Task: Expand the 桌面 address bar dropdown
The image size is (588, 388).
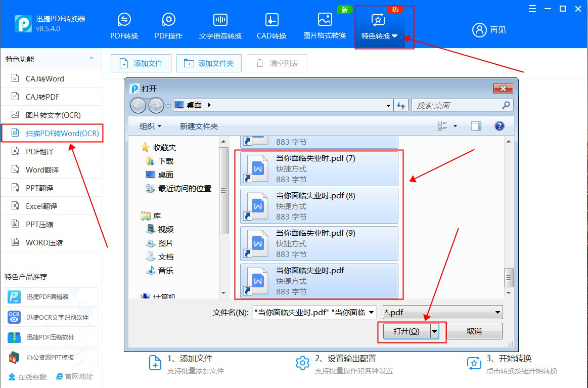Action: tap(388, 105)
